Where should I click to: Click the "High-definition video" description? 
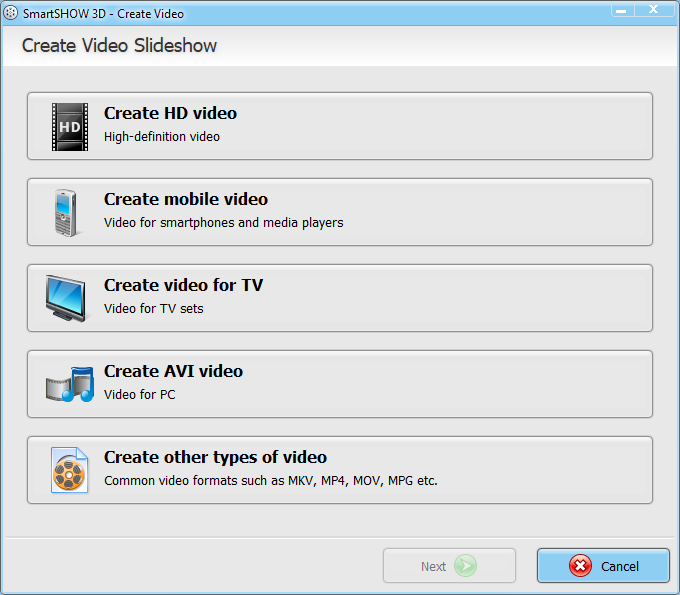point(162,137)
